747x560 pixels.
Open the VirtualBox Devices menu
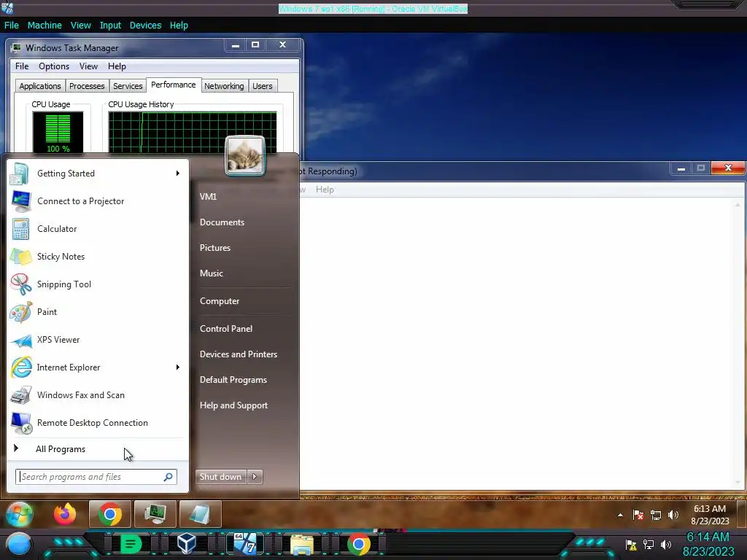145,26
